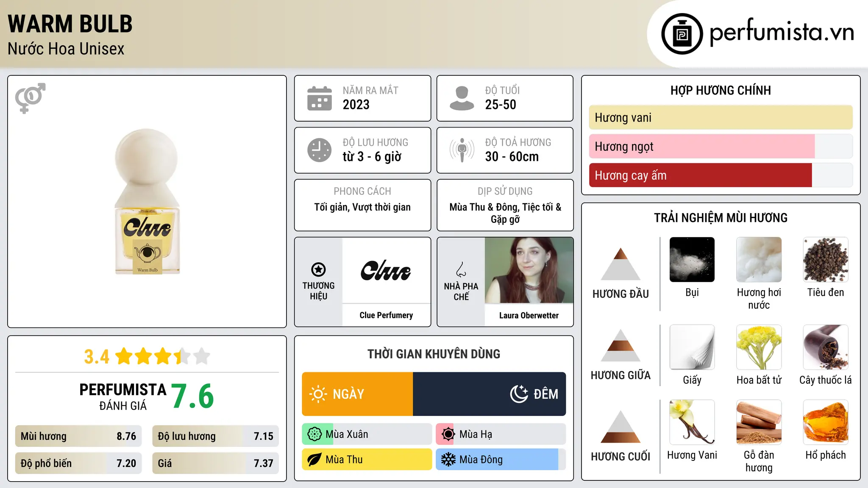Click the Độ lưu hương 7.15 score bar
The height and width of the screenshot is (488, 868).
click(x=215, y=436)
